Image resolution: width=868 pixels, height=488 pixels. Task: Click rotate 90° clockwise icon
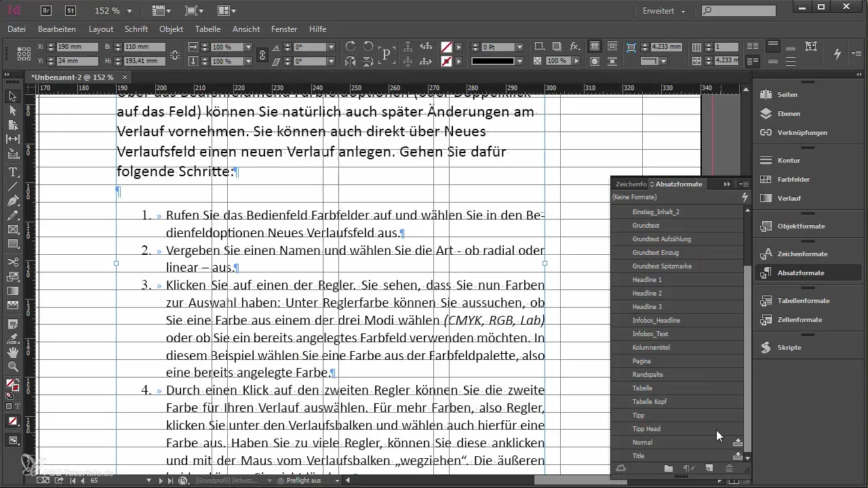pyautogui.click(x=351, y=47)
